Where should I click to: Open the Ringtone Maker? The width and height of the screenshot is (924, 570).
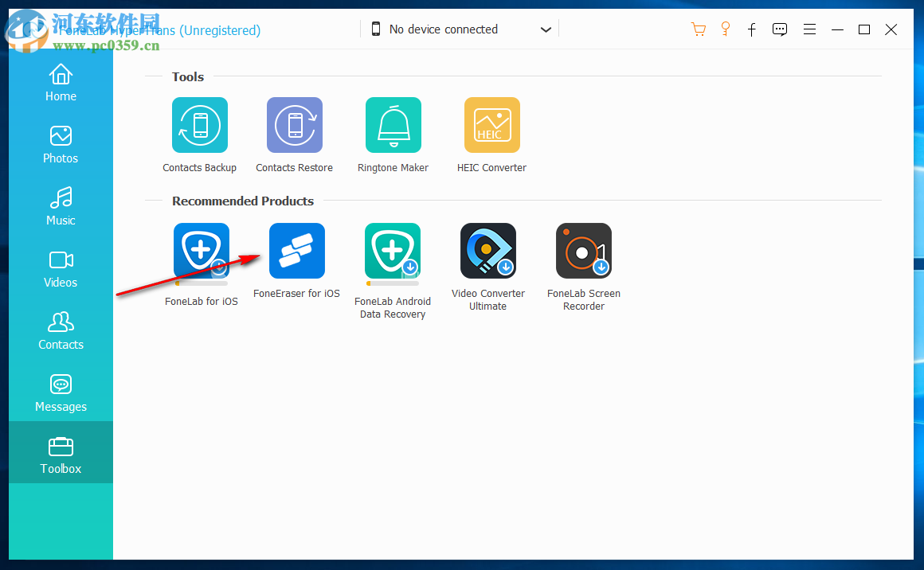(393, 125)
